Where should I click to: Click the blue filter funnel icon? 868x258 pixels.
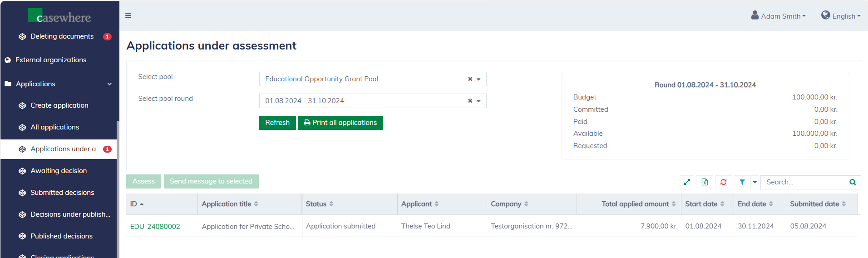point(742,182)
